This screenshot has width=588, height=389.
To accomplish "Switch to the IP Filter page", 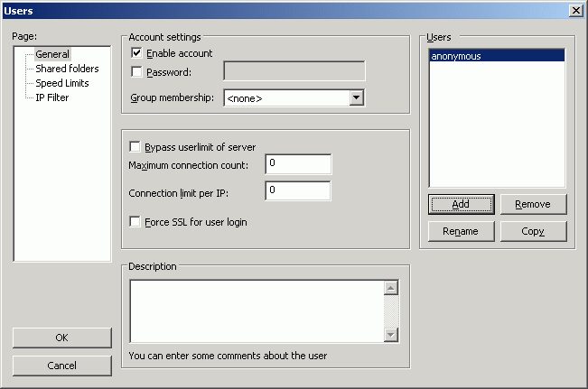I will pyautogui.click(x=52, y=97).
